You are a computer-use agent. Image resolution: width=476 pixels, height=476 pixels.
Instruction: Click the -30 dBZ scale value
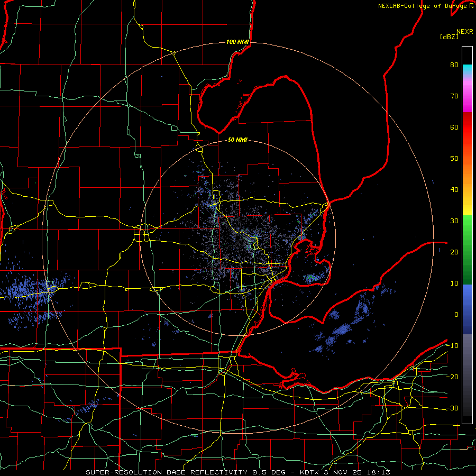[x=452, y=409]
